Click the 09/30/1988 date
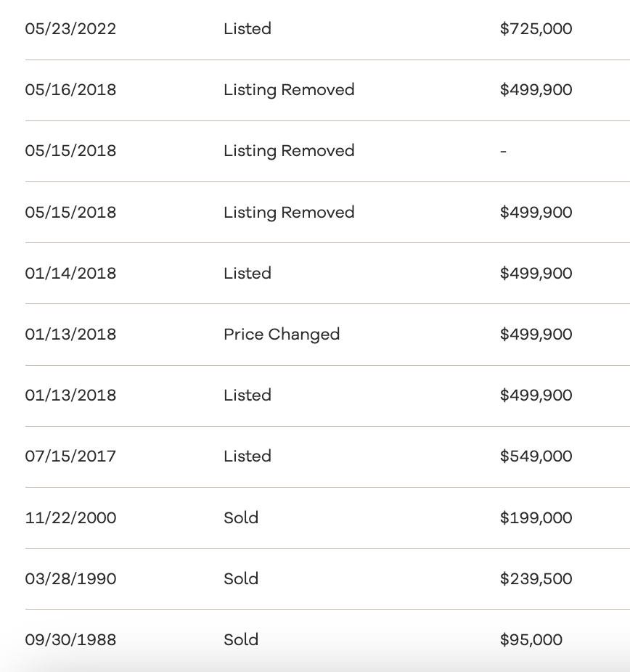This screenshot has width=630, height=672. [x=70, y=640]
